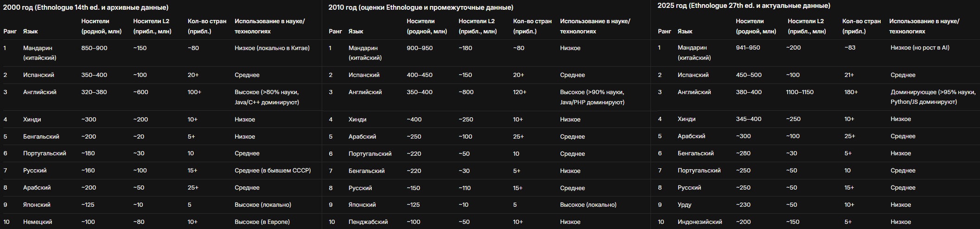Select the '1100–1150' L2 speakers cell
Image resolution: width=980 pixels, height=229 pixels.
(x=800, y=92)
